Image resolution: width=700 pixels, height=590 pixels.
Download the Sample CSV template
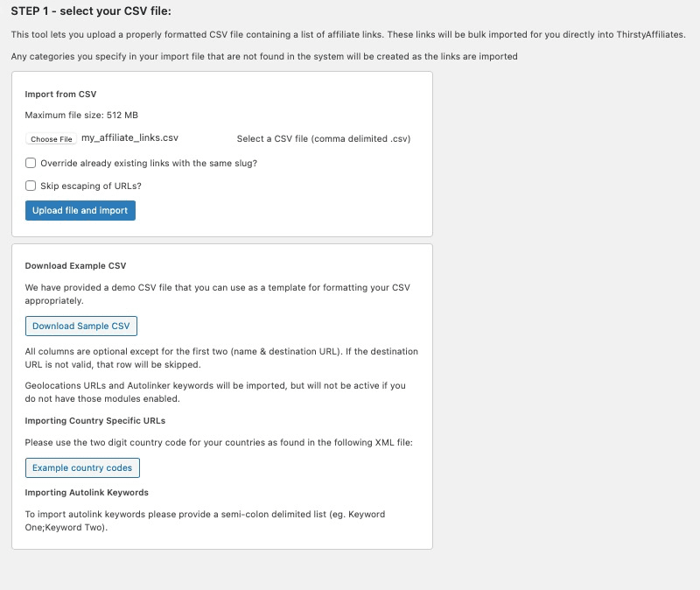[x=81, y=326]
